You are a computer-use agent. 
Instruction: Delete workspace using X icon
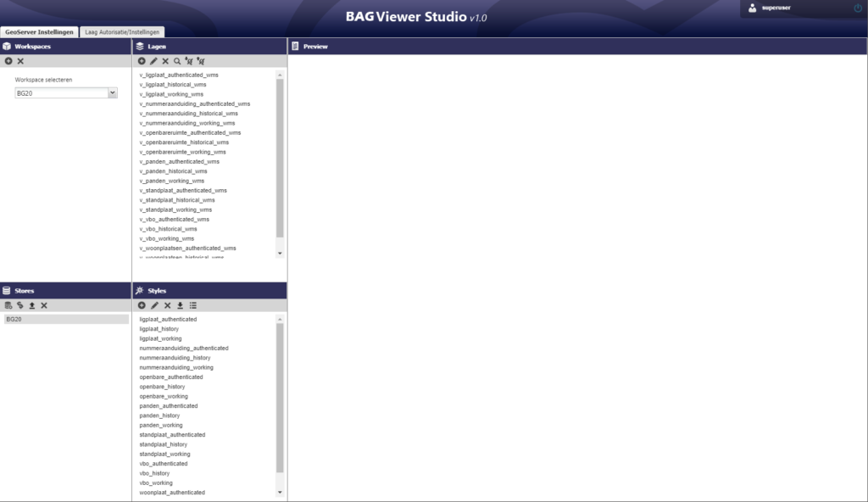click(20, 61)
